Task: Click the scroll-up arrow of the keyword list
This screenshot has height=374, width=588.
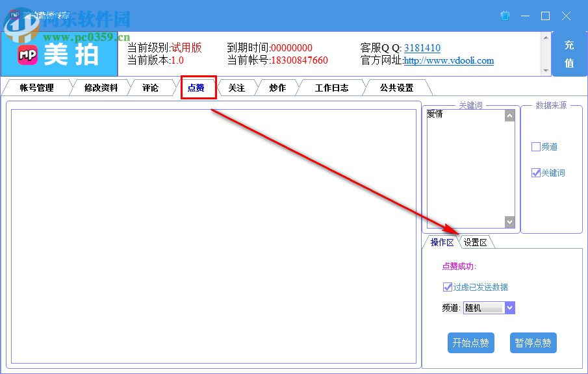Action: pos(507,115)
